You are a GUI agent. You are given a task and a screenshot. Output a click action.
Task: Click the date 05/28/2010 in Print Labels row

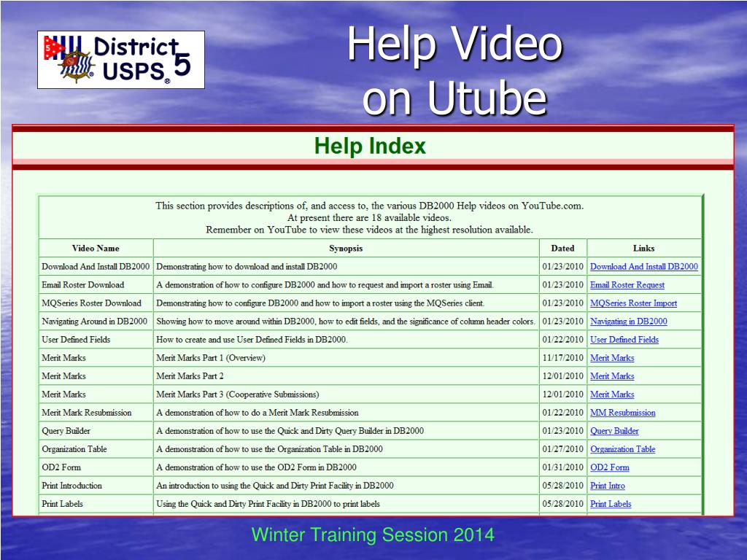[562, 504]
